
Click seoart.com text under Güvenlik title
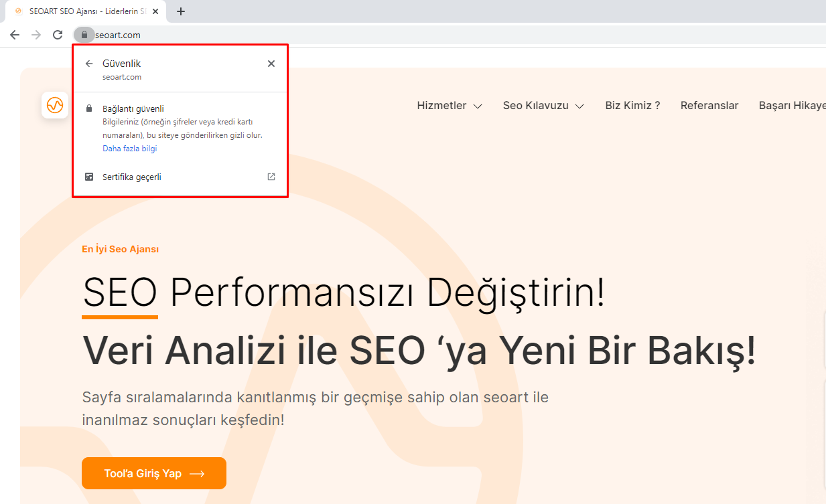tap(122, 77)
